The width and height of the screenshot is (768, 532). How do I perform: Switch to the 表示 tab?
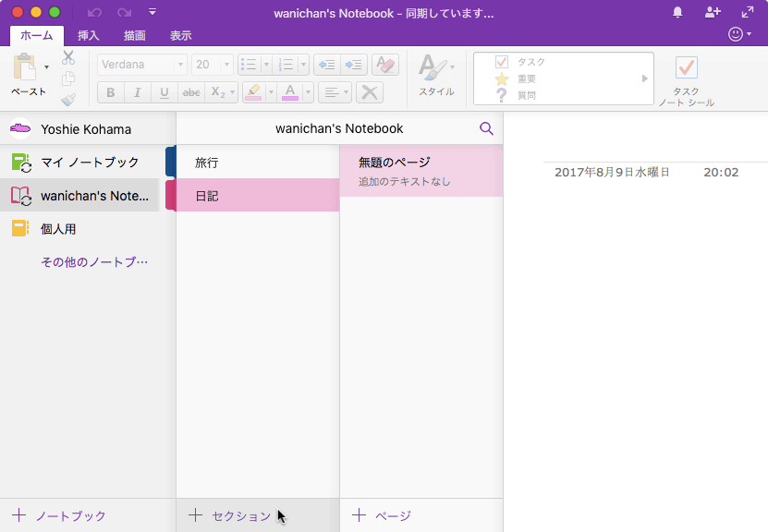[x=180, y=36]
